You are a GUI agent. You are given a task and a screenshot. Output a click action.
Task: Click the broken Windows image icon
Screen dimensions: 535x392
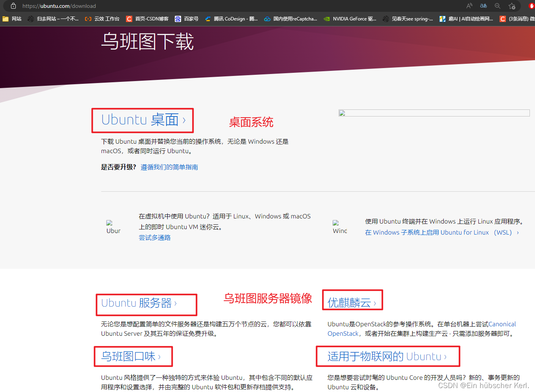(x=340, y=227)
